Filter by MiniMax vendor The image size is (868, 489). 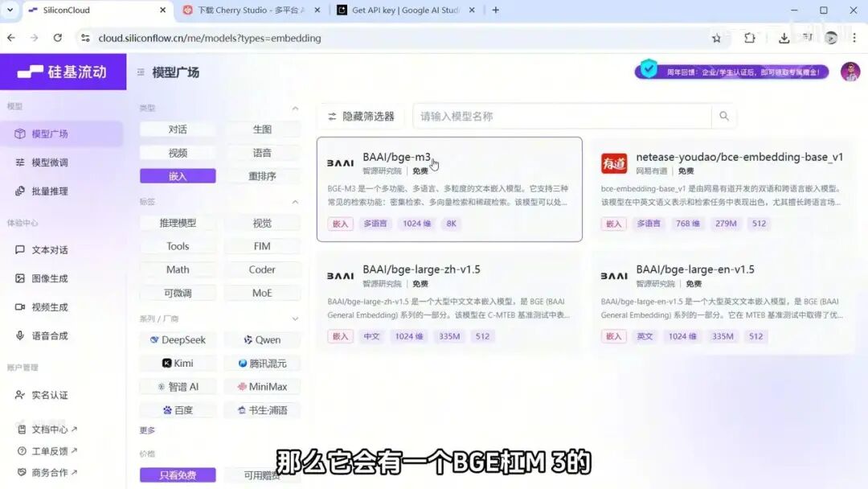pos(262,387)
